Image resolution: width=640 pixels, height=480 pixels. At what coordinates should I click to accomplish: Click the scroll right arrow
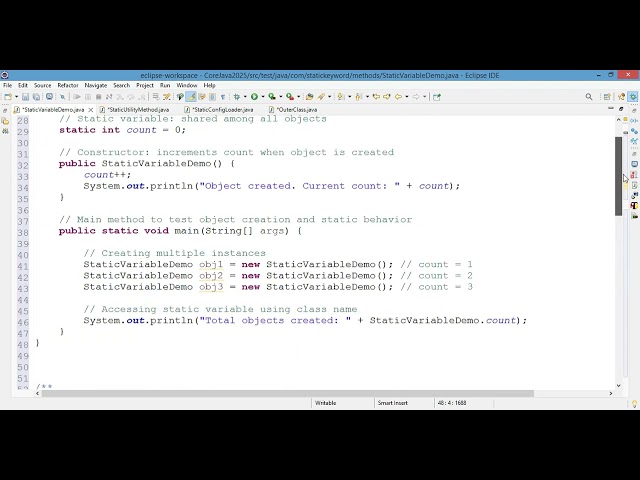coord(611,393)
